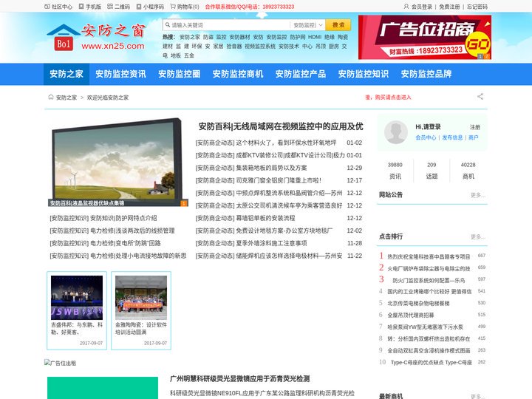
Task: Click the user avatar placeholder
Action: (x=395, y=132)
